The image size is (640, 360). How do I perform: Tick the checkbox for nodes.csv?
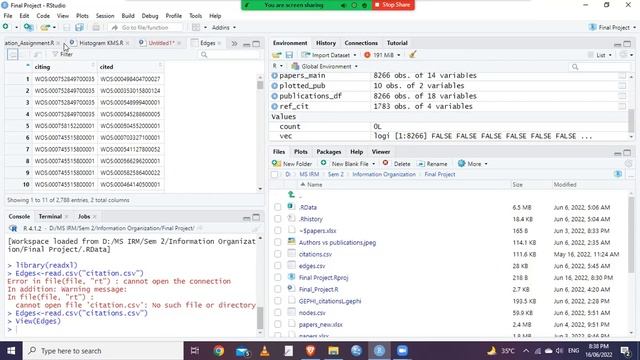click(278, 313)
